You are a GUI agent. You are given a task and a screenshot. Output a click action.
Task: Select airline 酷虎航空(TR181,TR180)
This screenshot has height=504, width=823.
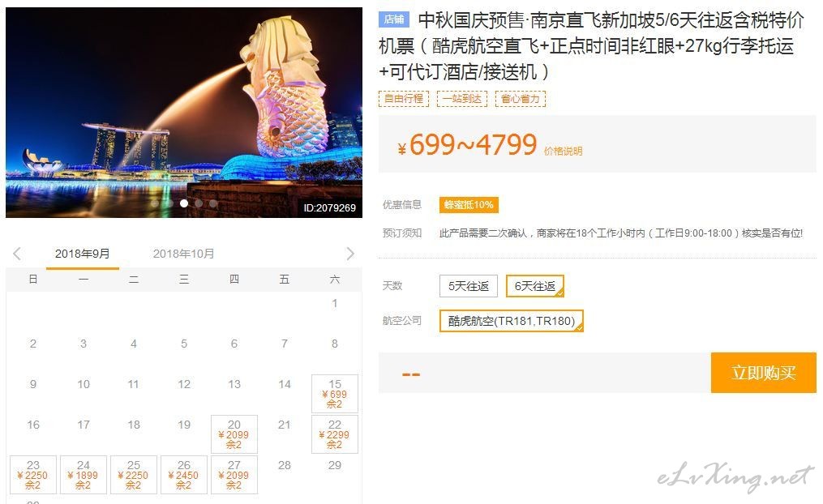coord(511,321)
